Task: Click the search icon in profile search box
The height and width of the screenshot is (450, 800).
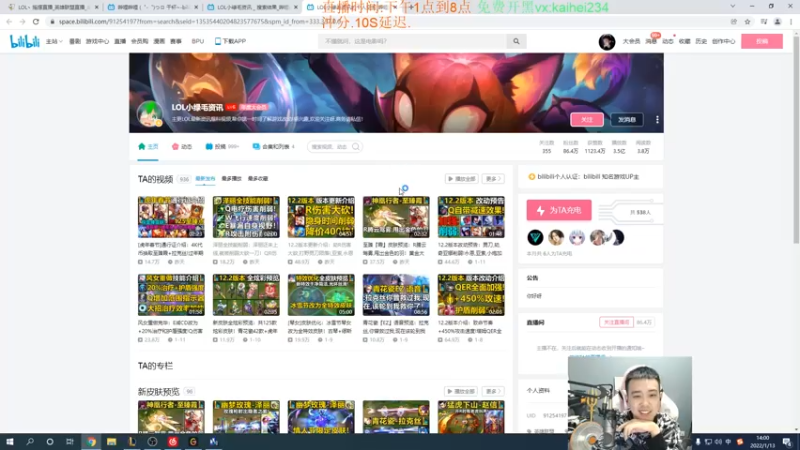Action: coord(356,147)
